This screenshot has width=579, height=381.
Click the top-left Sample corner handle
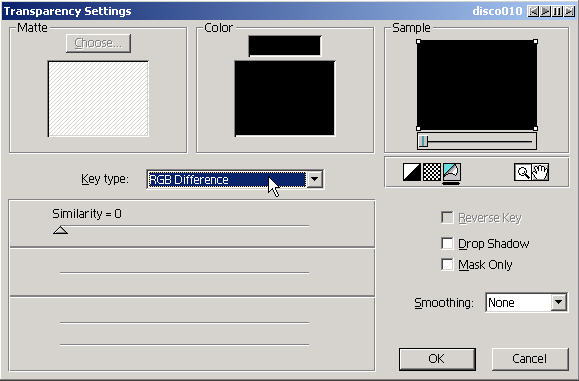coord(418,41)
